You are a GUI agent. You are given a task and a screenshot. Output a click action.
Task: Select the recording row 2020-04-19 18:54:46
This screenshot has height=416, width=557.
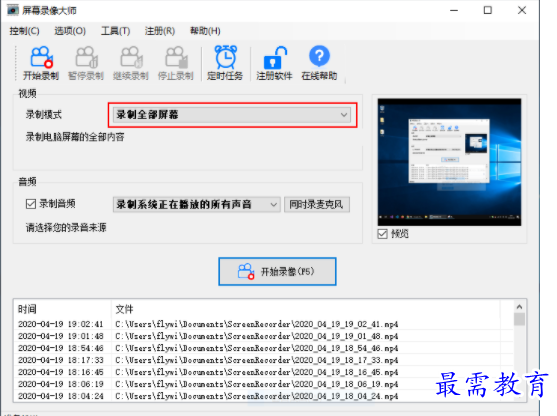click(x=264, y=348)
